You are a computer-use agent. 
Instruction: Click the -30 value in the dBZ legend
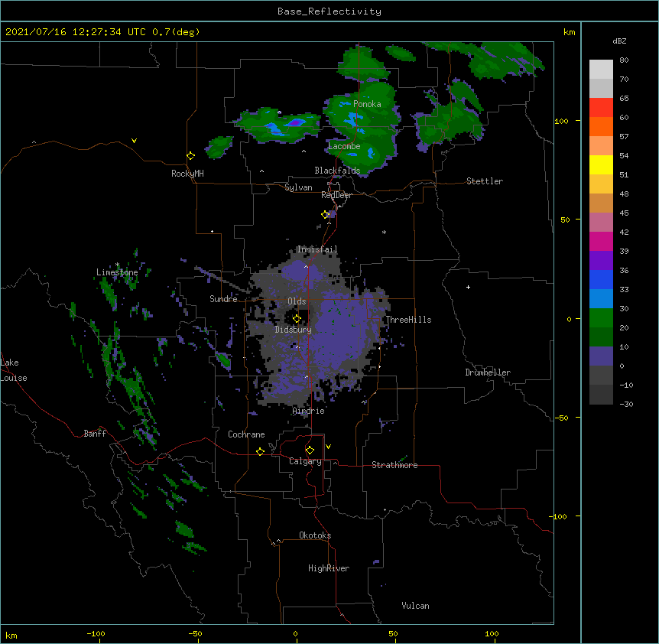pos(626,405)
